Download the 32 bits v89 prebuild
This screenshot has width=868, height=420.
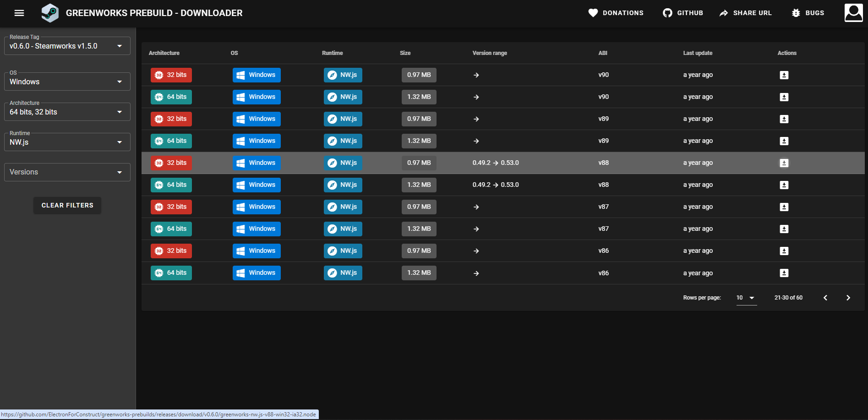point(784,119)
